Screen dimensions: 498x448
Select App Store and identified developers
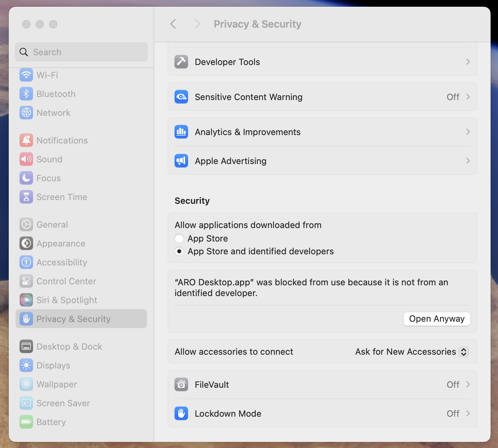click(x=179, y=251)
